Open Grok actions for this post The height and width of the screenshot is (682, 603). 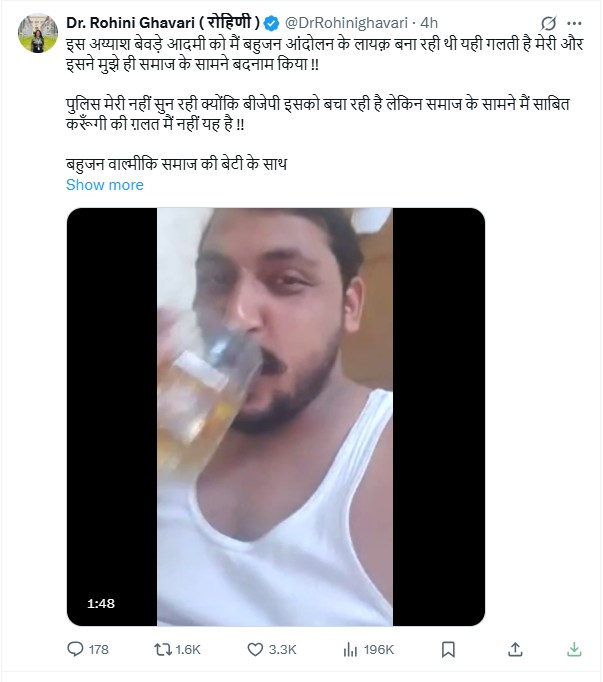pyautogui.click(x=547, y=22)
